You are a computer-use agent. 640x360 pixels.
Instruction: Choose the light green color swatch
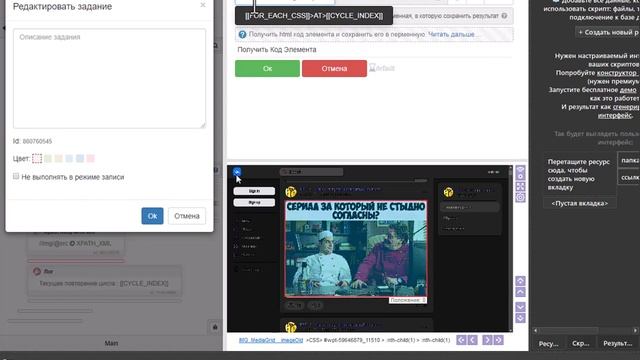tap(48, 158)
